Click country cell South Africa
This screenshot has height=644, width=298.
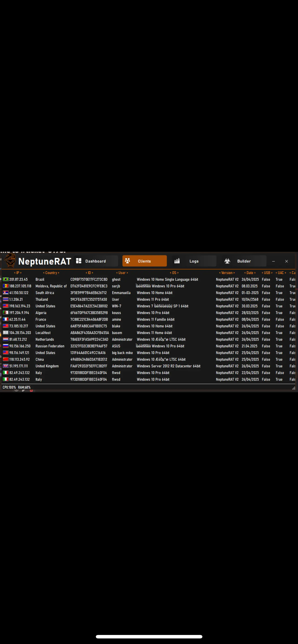tap(45, 293)
